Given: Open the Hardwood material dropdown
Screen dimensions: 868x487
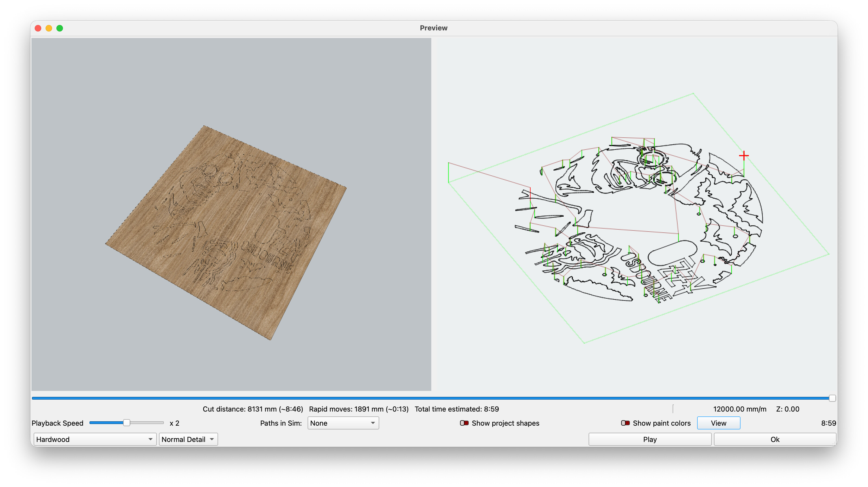Looking at the screenshot, I should (x=95, y=439).
